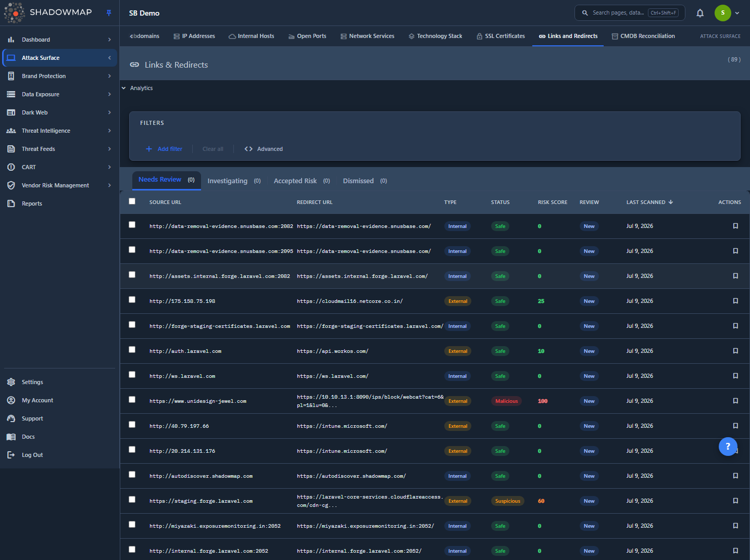This screenshot has height=560, width=750.
Task: Collapse the Attack Surface menu chevron
Action: 109,58
